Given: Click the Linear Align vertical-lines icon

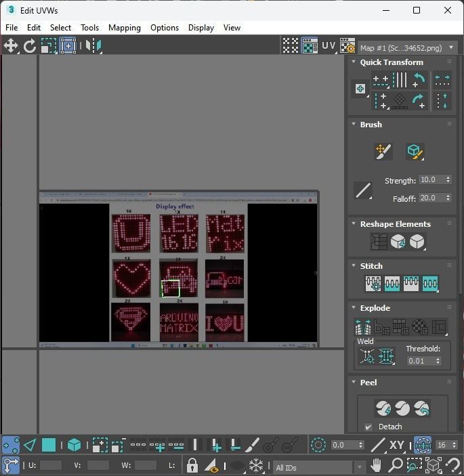Looking at the screenshot, I should 400,80.
